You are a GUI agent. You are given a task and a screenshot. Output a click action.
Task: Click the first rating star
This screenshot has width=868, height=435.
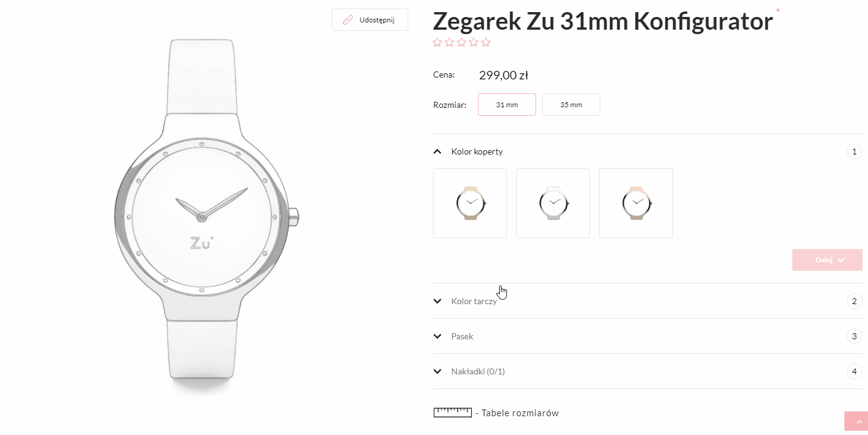tap(437, 42)
